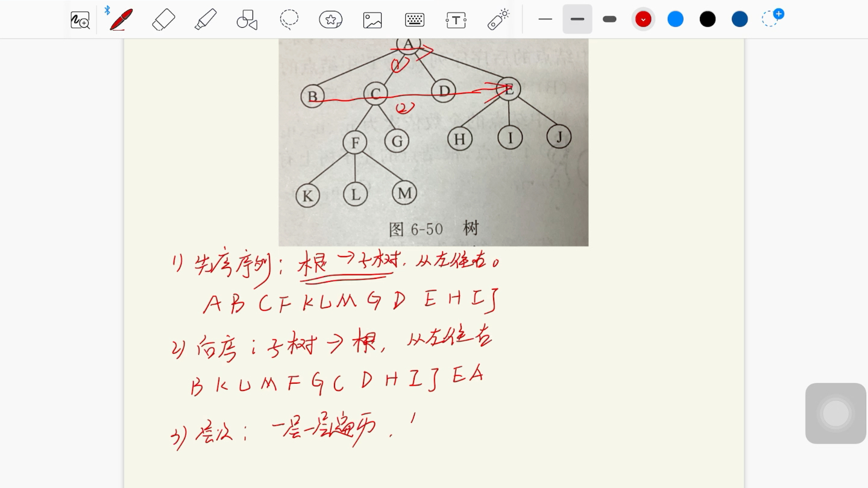The image size is (868, 488).
Task: Select the black ink color
Action: tap(707, 19)
